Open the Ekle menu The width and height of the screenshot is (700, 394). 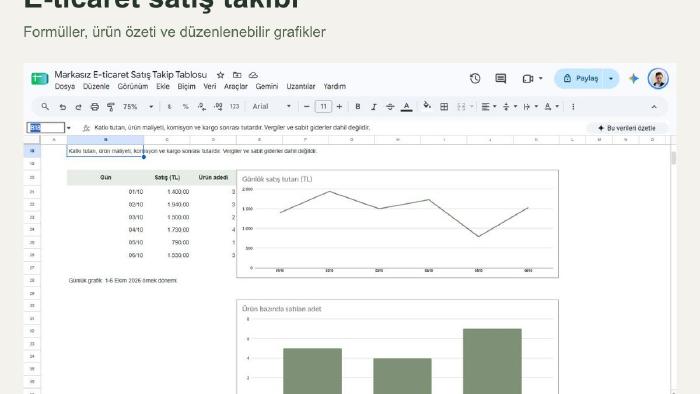click(163, 87)
